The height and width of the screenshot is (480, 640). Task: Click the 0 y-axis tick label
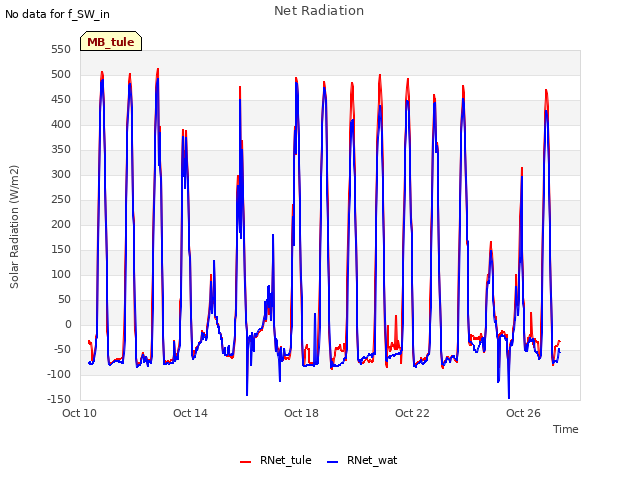click(68, 324)
